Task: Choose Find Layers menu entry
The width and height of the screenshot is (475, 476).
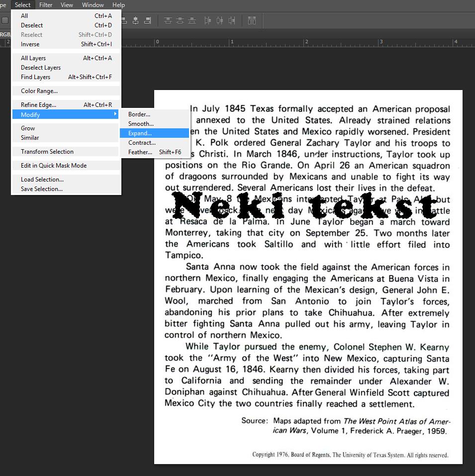Action: 66,77
